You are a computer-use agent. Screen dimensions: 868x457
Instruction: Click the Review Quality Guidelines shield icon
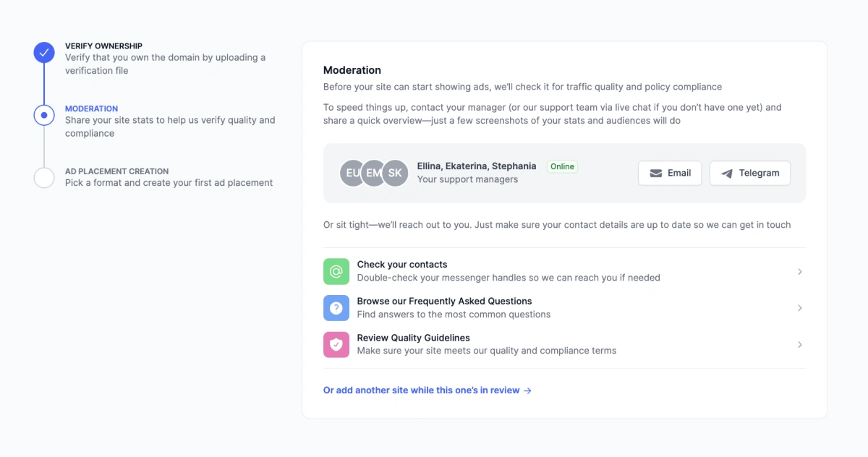336,345
